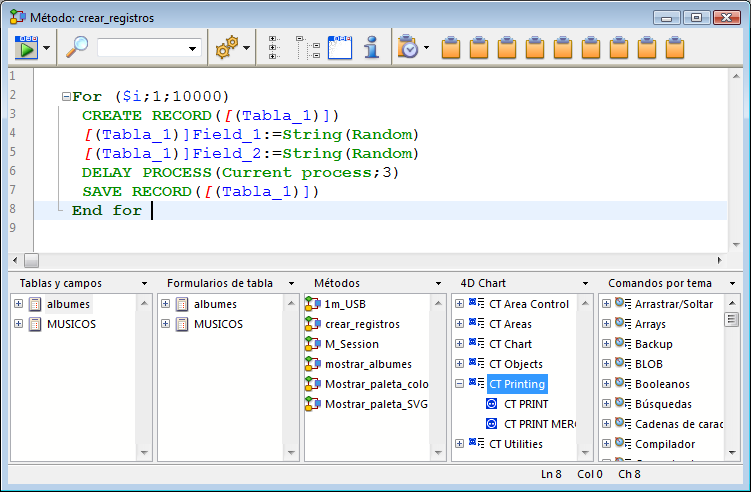Image resolution: width=751 pixels, height=492 pixels.
Task: Click the collapse all blocks icon
Action: (x=307, y=47)
